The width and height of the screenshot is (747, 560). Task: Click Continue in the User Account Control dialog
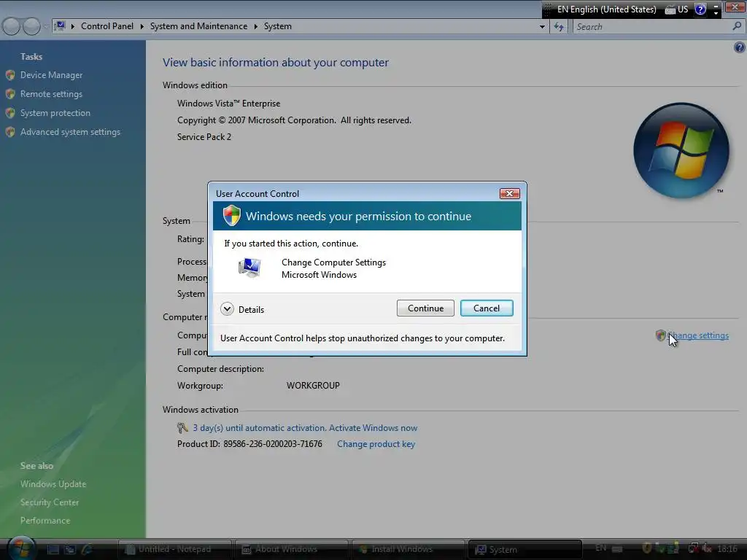(425, 308)
